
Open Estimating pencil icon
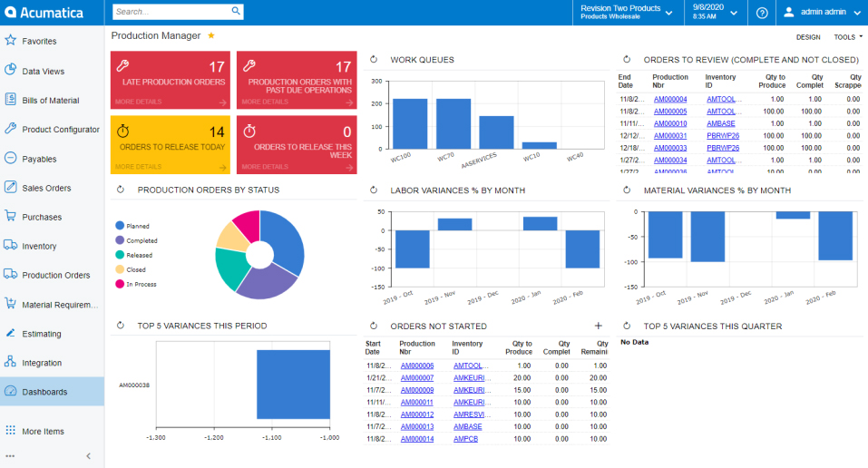point(10,333)
